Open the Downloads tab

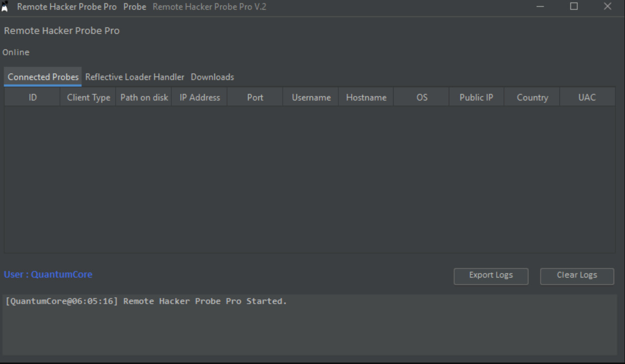point(212,77)
